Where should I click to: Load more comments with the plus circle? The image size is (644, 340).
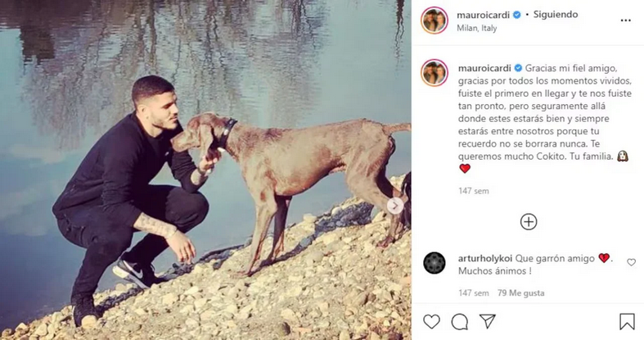click(x=529, y=221)
